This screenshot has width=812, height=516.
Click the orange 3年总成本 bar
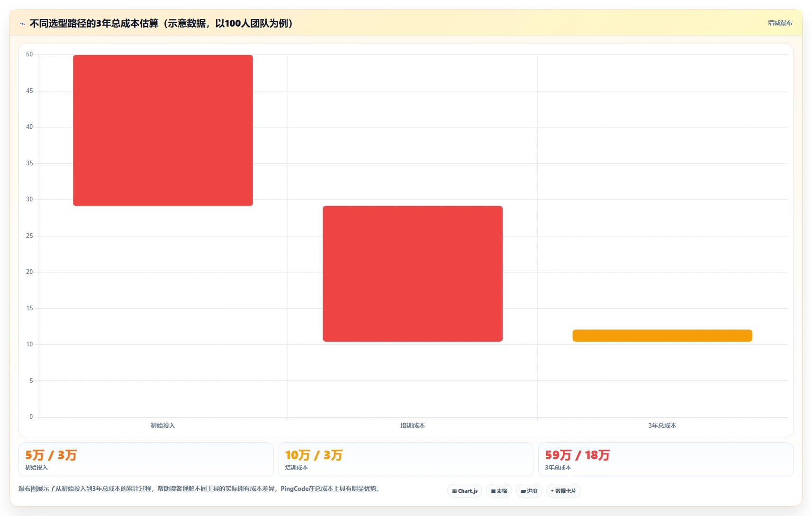tap(662, 335)
